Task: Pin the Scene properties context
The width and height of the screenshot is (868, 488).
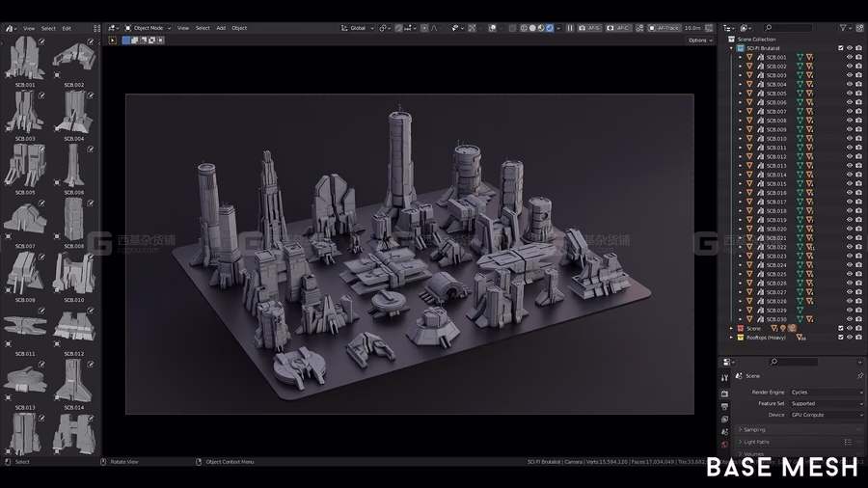Action: 859,376
